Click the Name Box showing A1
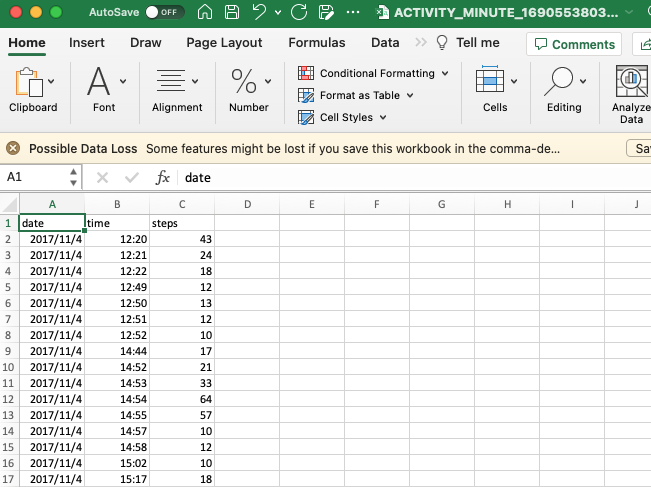The image size is (651, 487). (41, 177)
